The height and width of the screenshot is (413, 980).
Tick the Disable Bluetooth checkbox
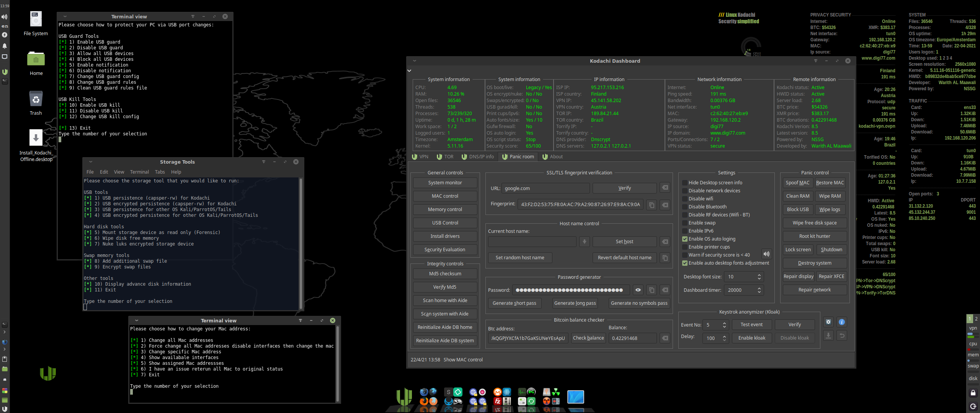[685, 207]
